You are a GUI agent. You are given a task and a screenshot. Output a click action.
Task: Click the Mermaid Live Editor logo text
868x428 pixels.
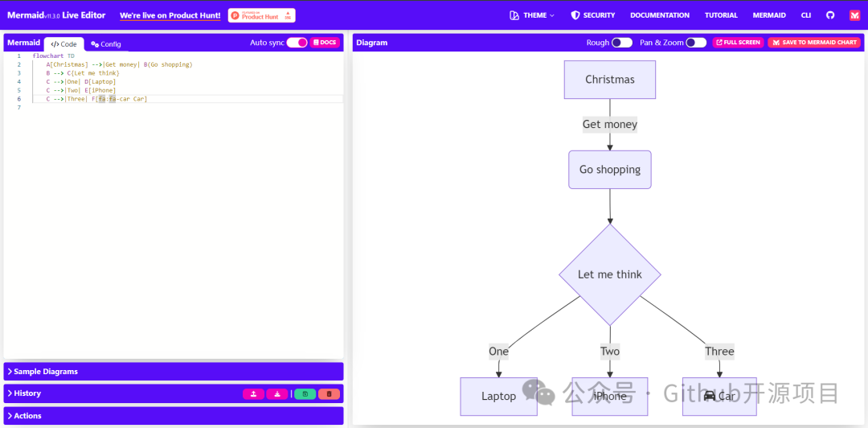(56, 15)
